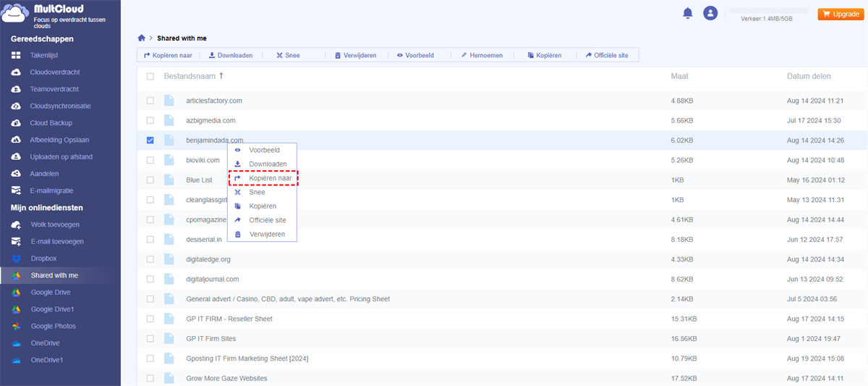Check the azbigmedia.com checkbox

(150, 120)
